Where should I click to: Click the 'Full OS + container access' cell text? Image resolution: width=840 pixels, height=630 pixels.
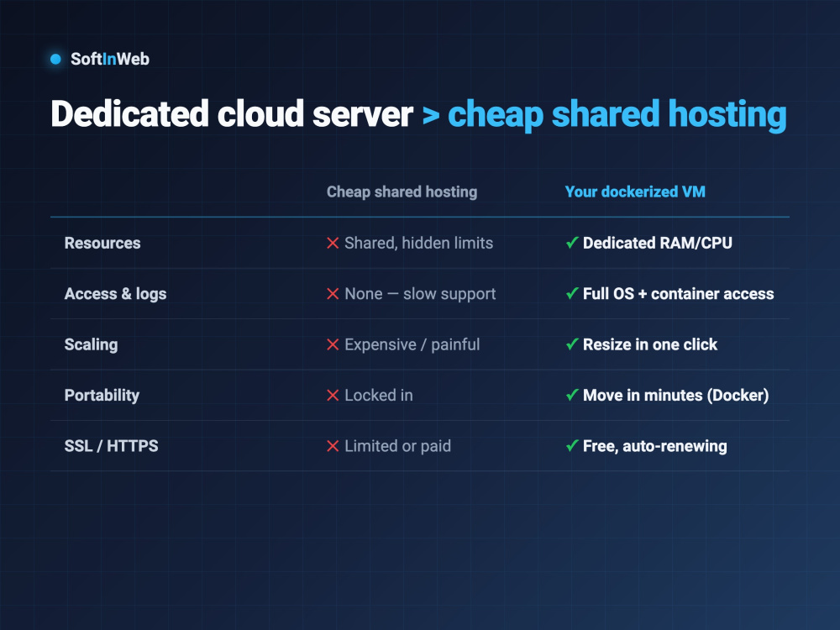click(x=678, y=294)
